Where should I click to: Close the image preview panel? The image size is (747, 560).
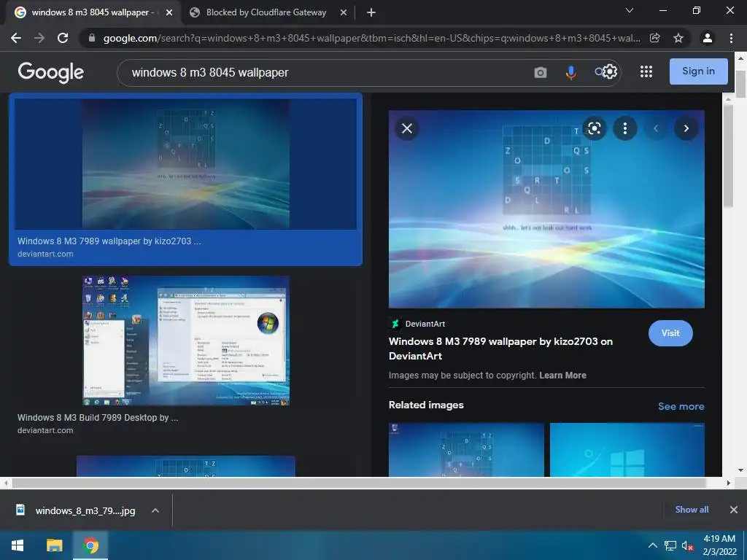click(x=407, y=128)
